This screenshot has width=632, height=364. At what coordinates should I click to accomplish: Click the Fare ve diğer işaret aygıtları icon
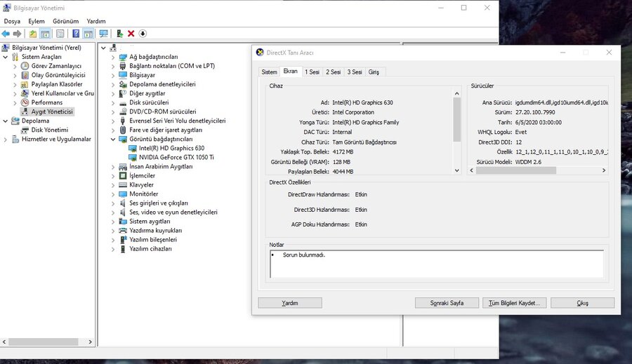click(x=123, y=130)
